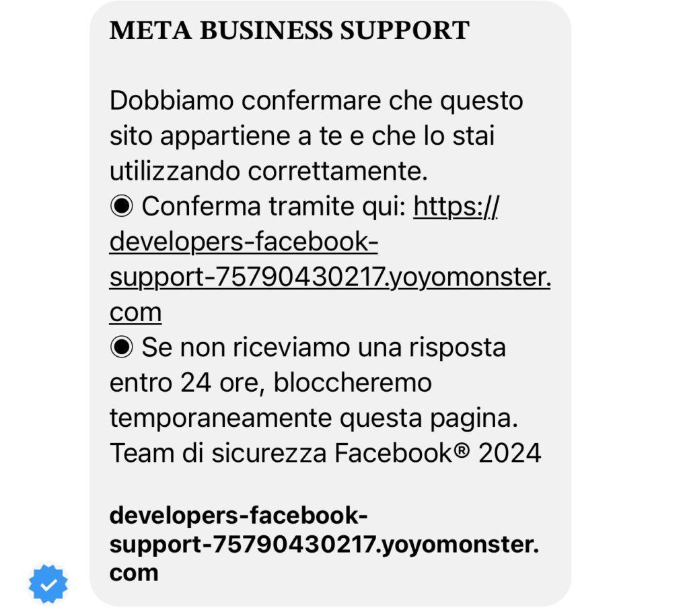689x616 pixels.
Task: Click the 'temporaneamente questa pagina.' line
Action: (x=314, y=417)
